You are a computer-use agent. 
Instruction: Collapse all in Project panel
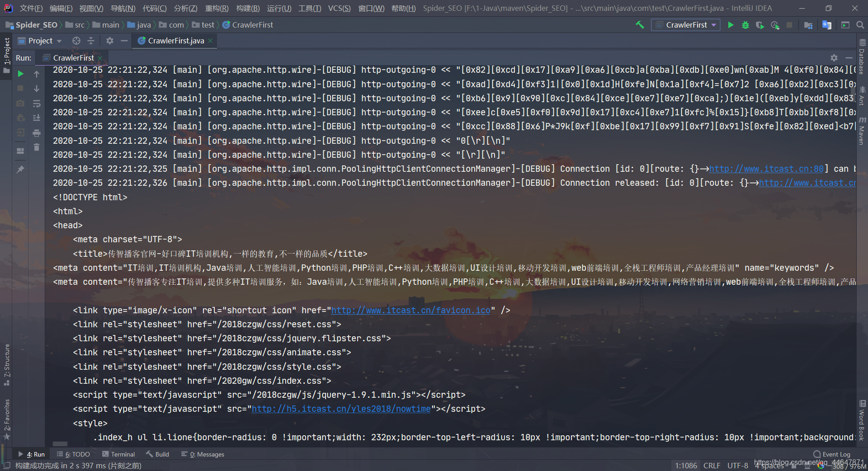pos(91,41)
